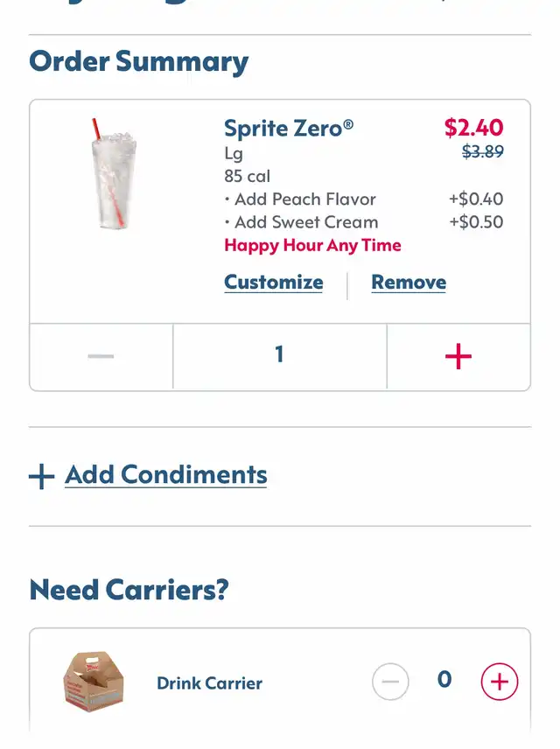Customize the Sprite Zero drink
This screenshot has width=560, height=749.
[x=274, y=283]
